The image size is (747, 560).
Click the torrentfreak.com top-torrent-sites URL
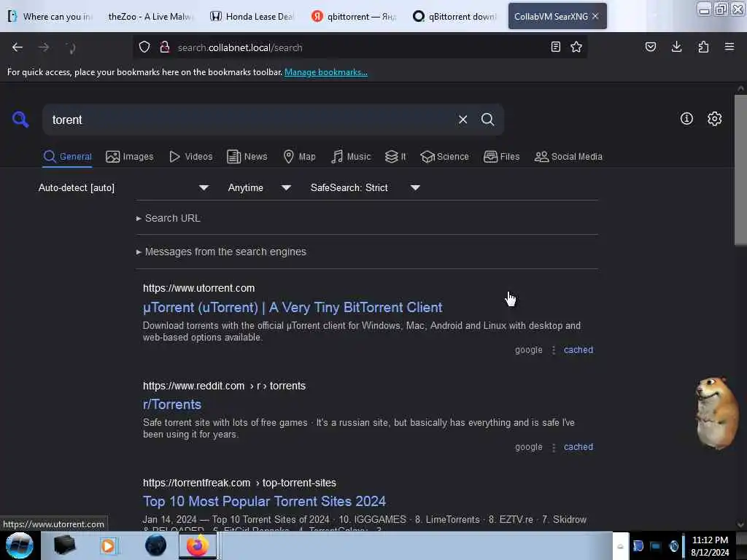tap(239, 483)
